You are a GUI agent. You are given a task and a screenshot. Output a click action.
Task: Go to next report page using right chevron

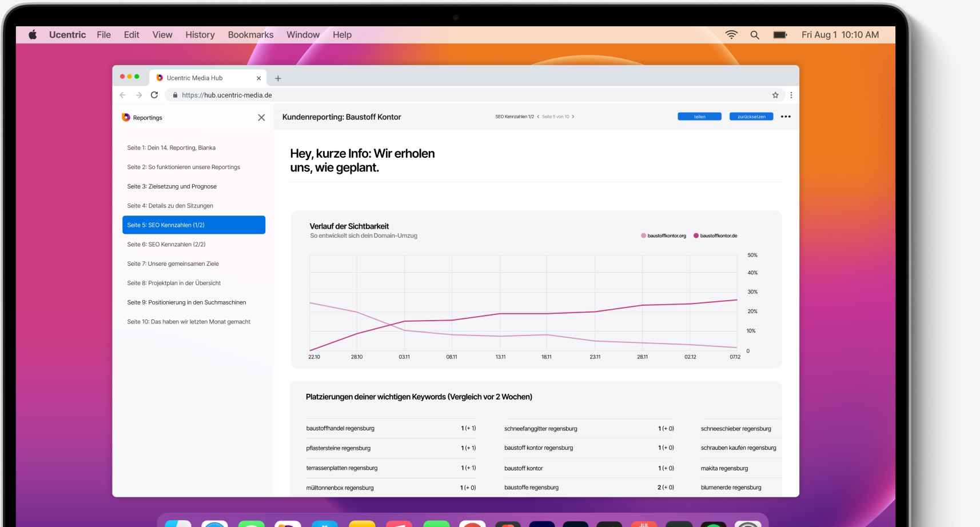click(x=573, y=117)
